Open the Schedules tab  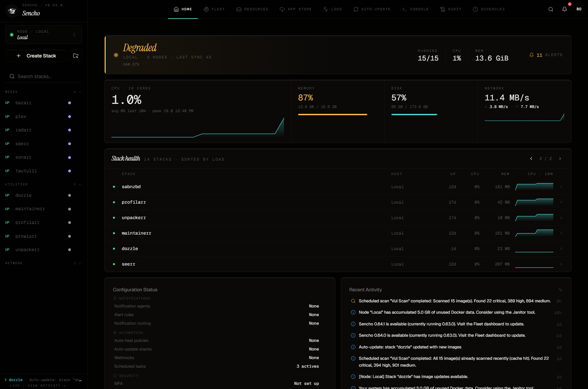point(489,9)
